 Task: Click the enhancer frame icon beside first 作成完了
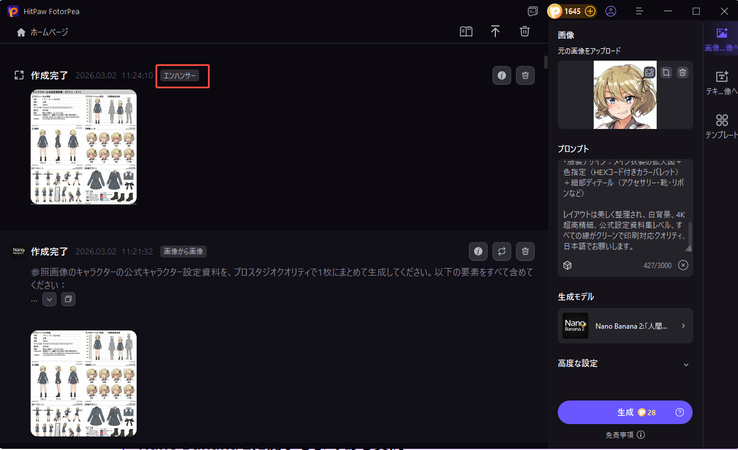click(19, 75)
